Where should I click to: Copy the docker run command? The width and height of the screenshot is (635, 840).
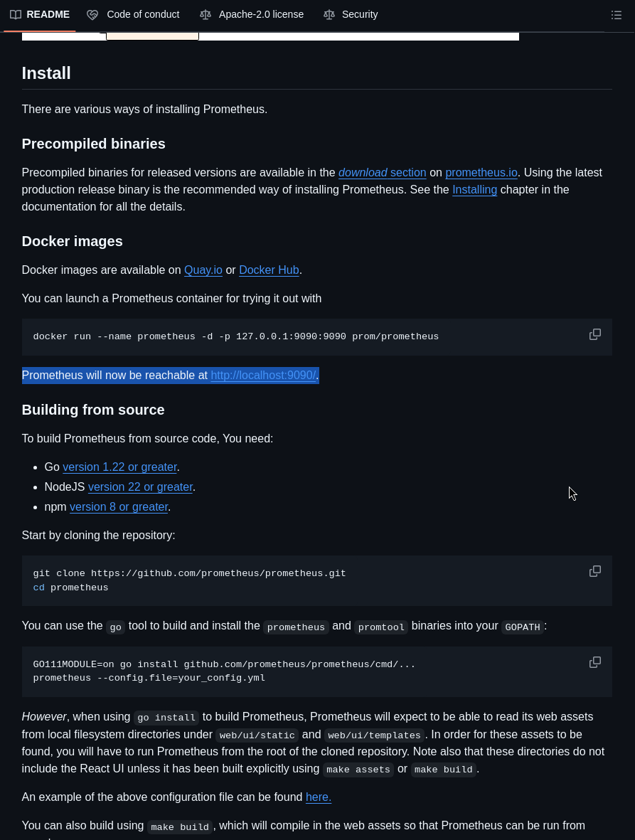pos(595,334)
